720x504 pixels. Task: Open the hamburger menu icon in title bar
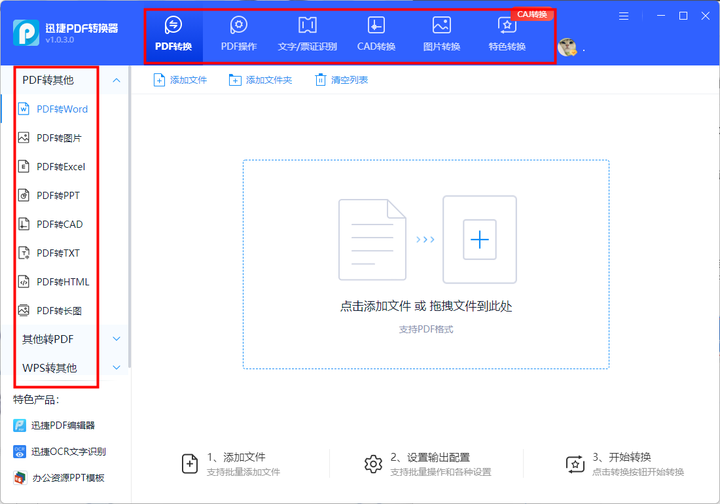pyautogui.click(x=624, y=16)
